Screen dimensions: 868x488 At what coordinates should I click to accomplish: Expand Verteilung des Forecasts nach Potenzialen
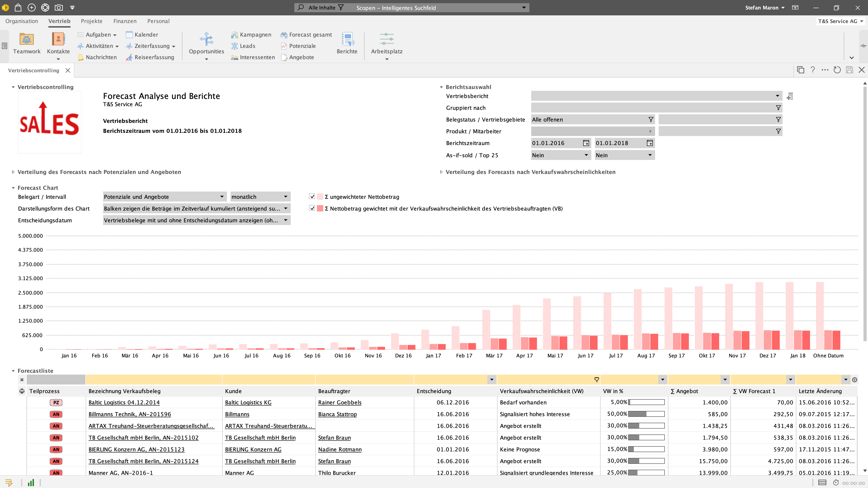[x=13, y=172]
